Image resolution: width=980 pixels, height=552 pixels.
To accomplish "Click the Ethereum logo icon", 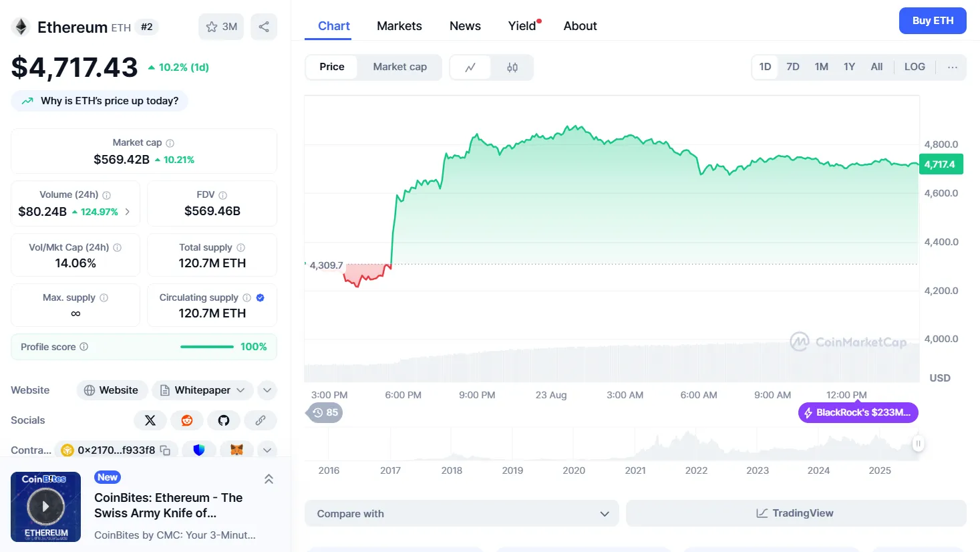I will point(21,27).
